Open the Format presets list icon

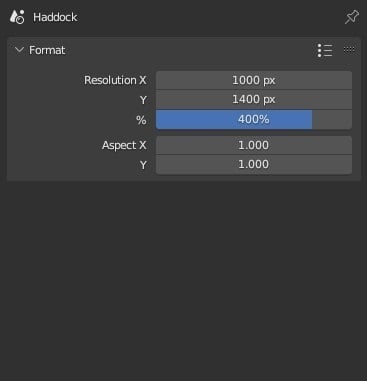[x=325, y=50]
